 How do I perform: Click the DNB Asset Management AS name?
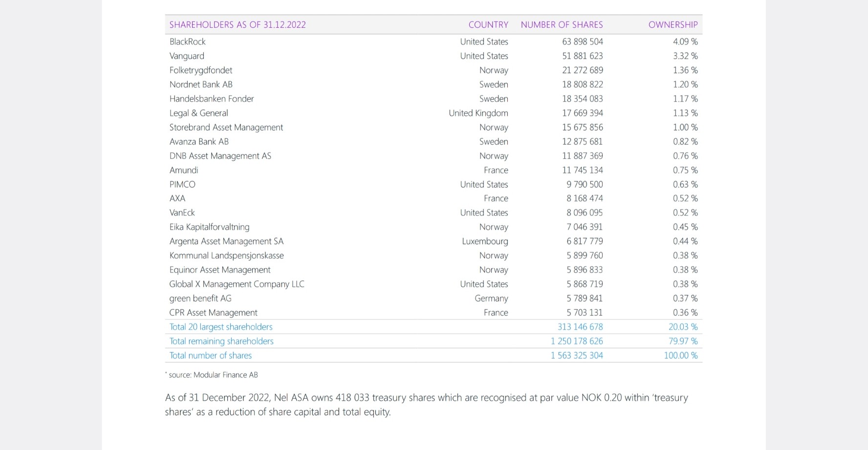[x=220, y=156]
